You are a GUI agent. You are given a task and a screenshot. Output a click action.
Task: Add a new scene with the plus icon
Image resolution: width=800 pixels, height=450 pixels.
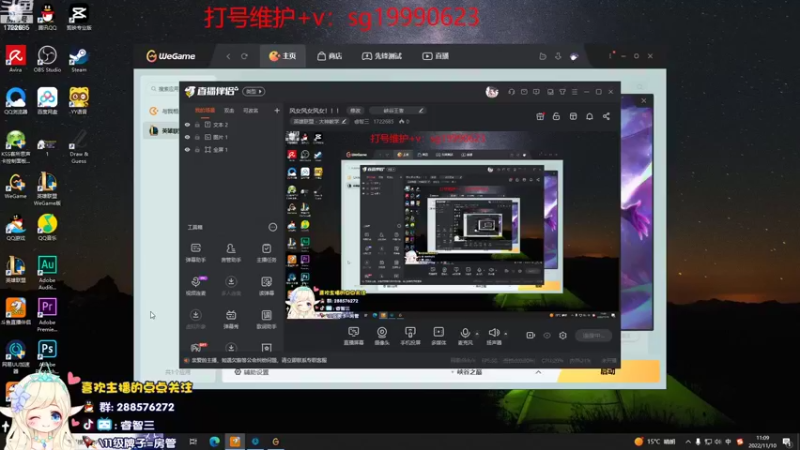click(x=277, y=110)
